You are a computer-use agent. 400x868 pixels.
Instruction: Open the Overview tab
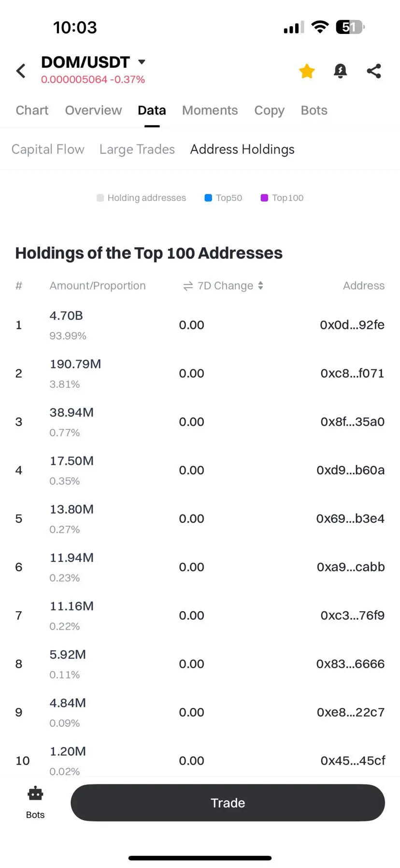(x=93, y=110)
